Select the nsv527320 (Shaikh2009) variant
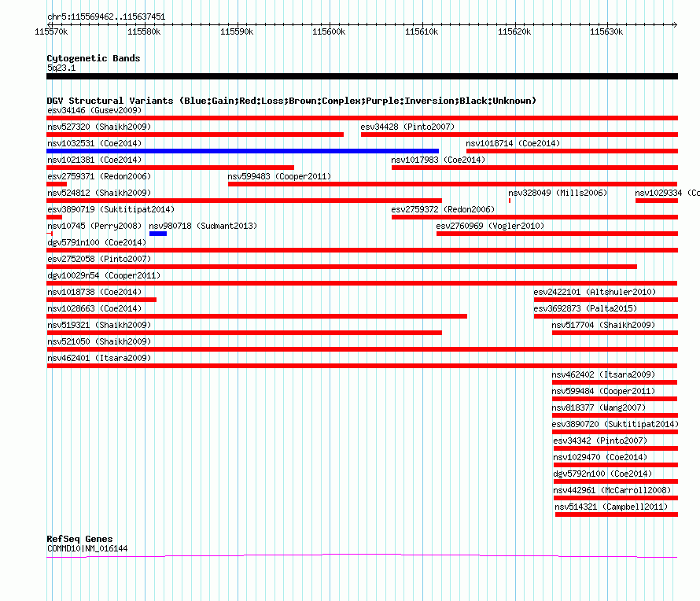 (x=99, y=127)
